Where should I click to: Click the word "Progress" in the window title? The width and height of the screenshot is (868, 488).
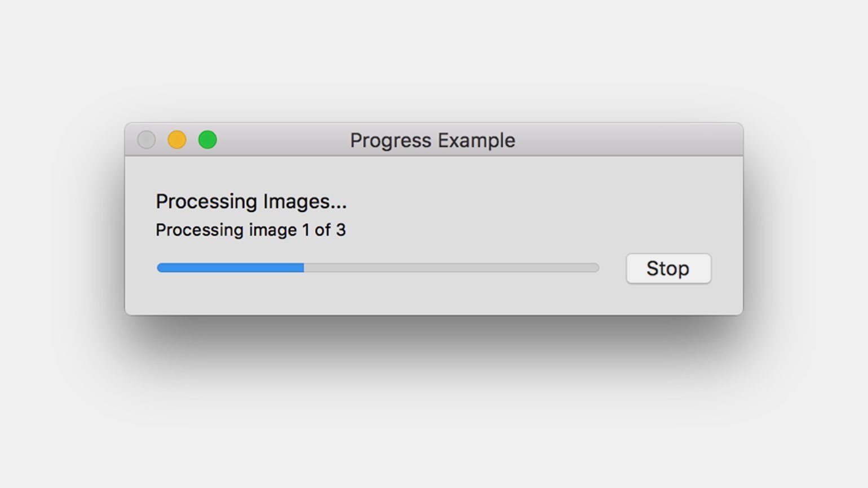pos(391,141)
